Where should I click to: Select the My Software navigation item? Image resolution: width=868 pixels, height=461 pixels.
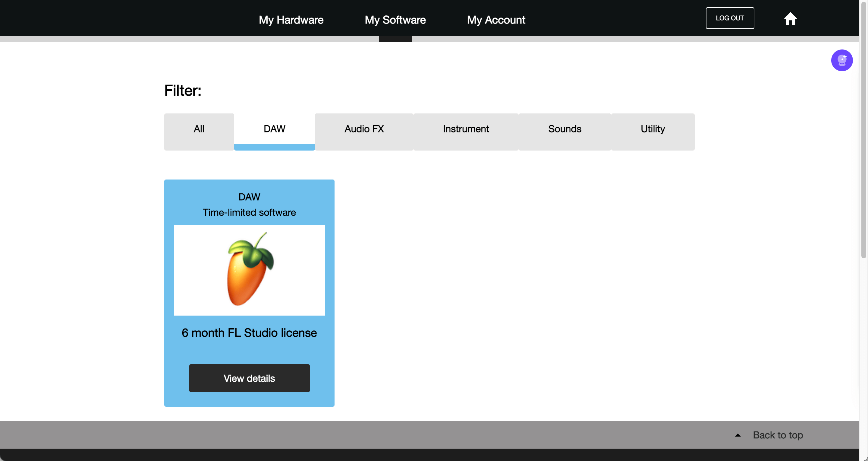395,20
